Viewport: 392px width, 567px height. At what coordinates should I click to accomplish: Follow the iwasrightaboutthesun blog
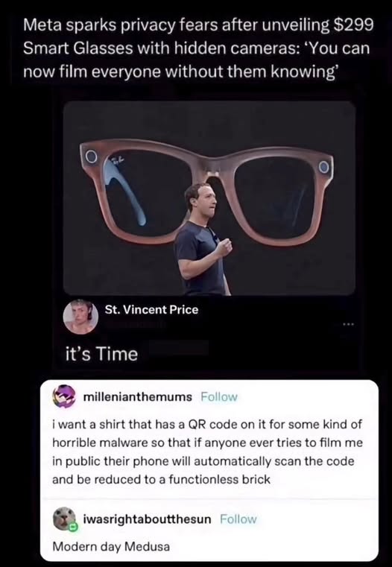pyautogui.click(x=238, y=519)
